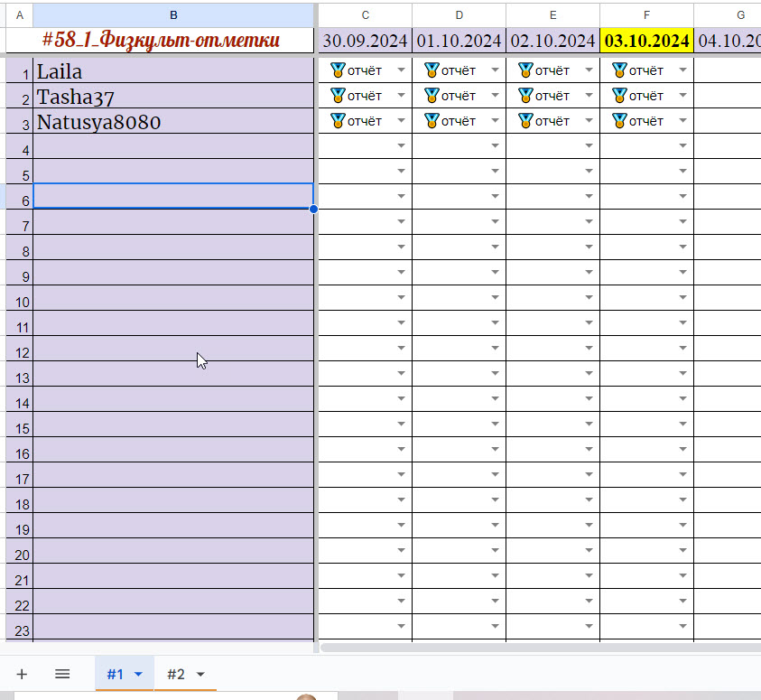The height and width of the screenshot is (700, 761).
Task: Click the Add Sheet plus icon
Action: (22, 674)
